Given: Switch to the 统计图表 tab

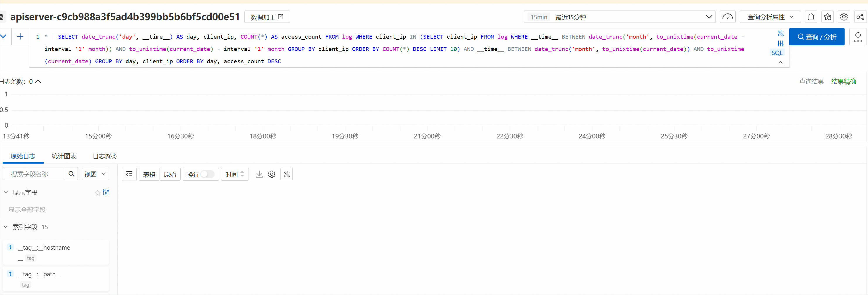Looking at the screenshot, I should [x=64, y=156].
